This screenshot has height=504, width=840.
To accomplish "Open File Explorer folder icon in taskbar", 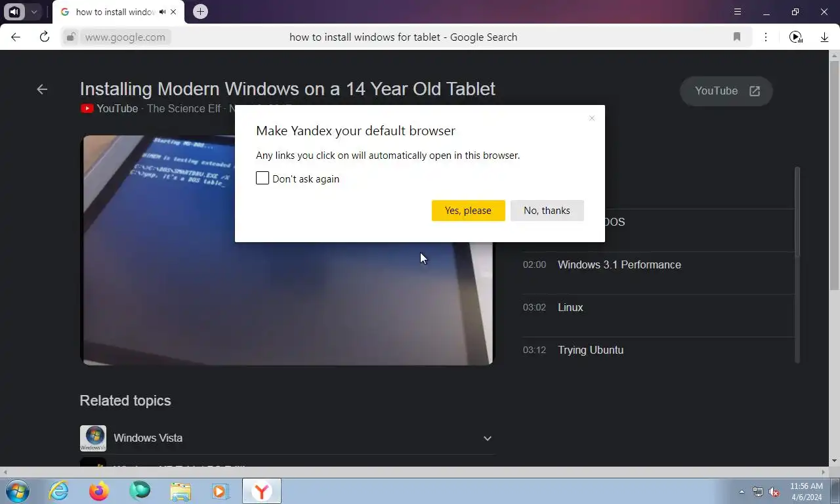I will coord(180,492).
